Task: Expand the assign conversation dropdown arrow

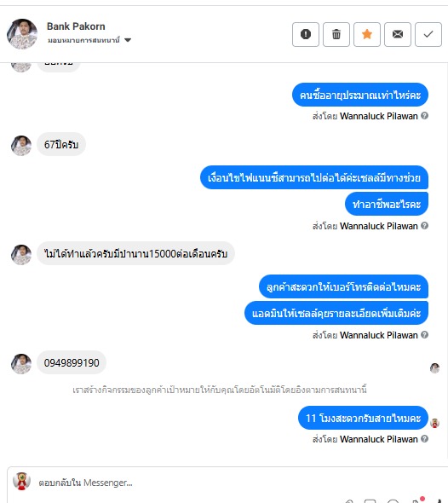Action: tap(128, 40)
